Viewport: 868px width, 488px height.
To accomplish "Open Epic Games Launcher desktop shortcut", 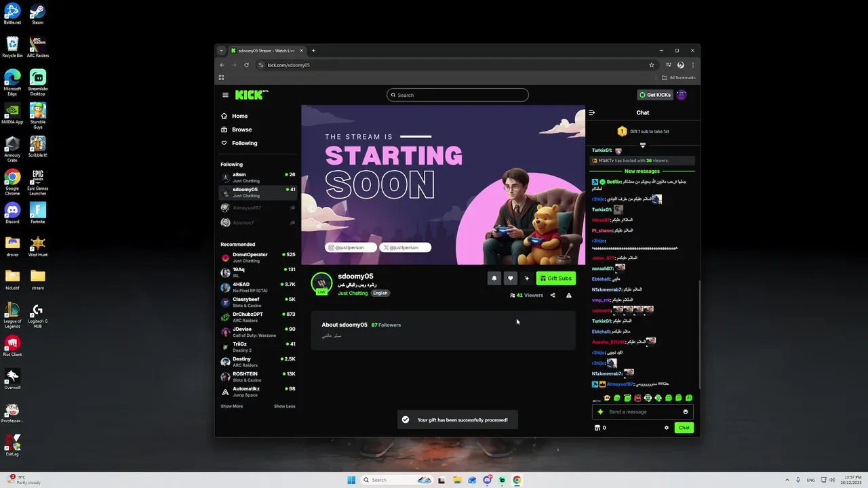I will pyautogui.click(x=37, y=182).
